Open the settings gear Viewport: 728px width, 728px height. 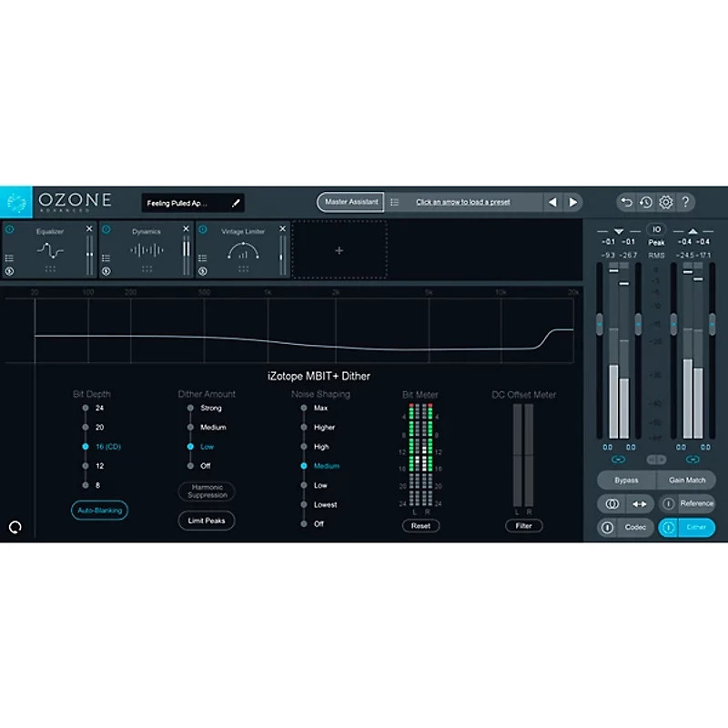coord(666,202)
